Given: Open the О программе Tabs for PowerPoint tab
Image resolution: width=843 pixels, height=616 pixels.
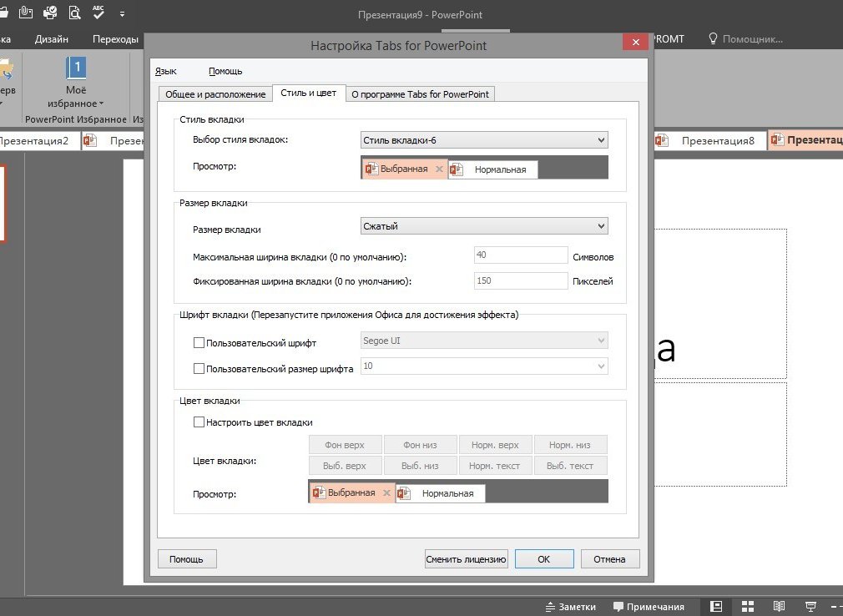Looking at the screenshot, I should tap(420, 94).
